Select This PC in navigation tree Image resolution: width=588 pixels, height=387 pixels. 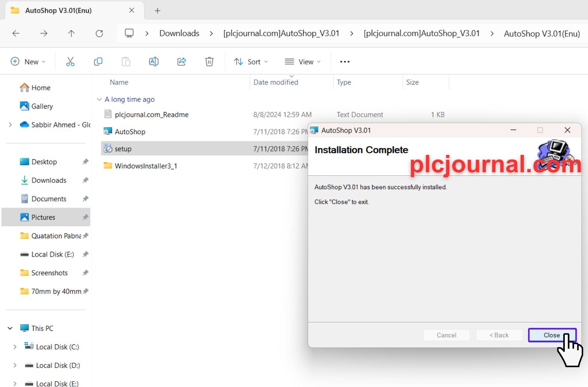coord(36,328)
